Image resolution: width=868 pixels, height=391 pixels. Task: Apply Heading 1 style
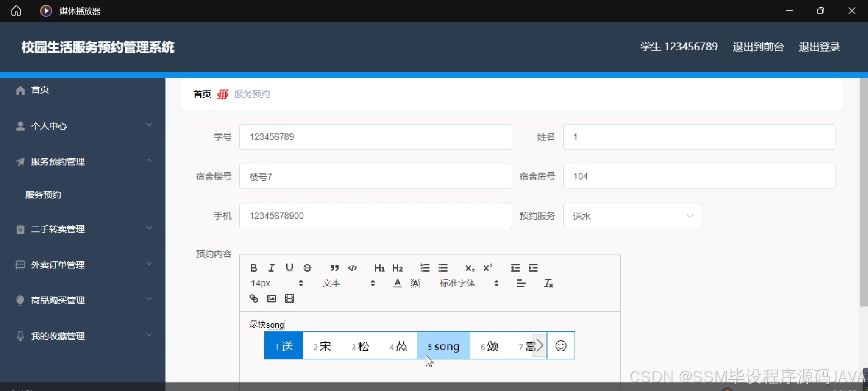379,268
